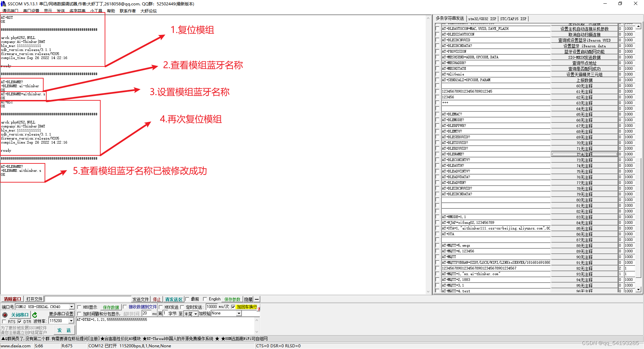Click the command list vertical scrollbar
Image resolution: width=644 pixels, height=349 pixels.
[x=638, y=158]
